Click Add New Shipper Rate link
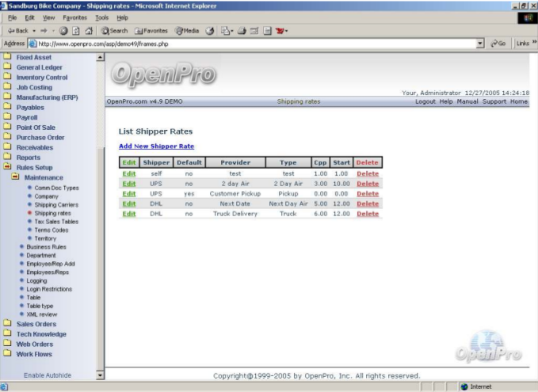 (156, 147)
